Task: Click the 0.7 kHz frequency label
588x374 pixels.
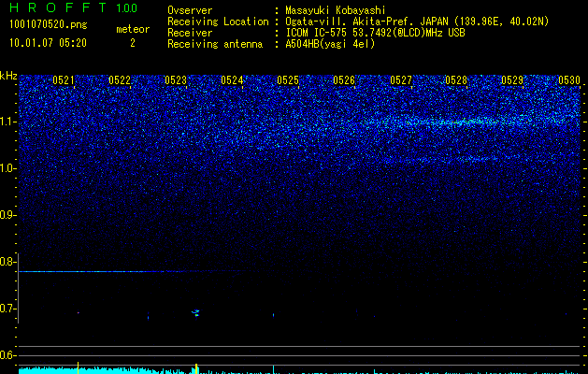Action: (7, 309)
